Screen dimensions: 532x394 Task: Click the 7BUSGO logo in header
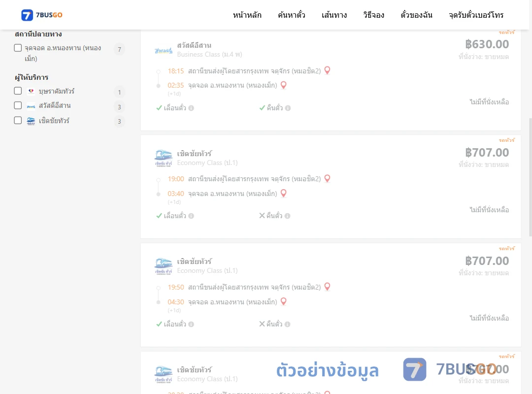click(x=42, y=15)
